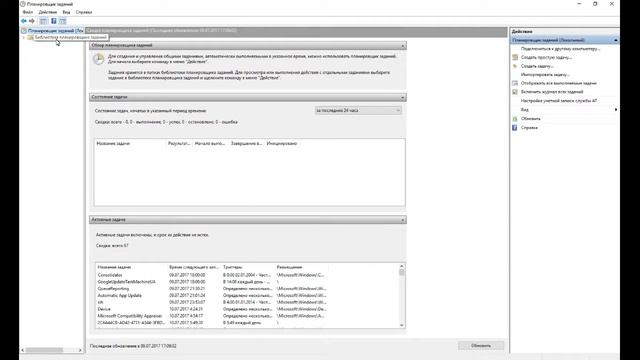Click the Время следующего запуска column header
Screen dimensions: 640x360
pos(194,267)
